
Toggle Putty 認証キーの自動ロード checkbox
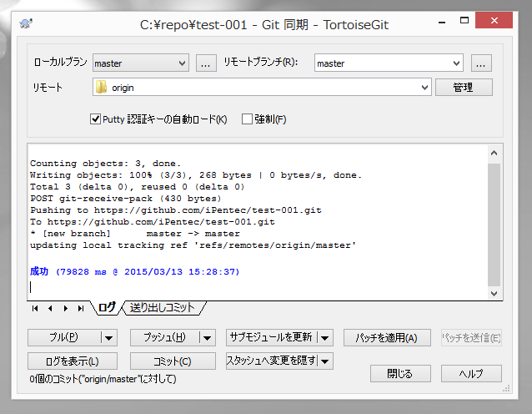[95, 119]
